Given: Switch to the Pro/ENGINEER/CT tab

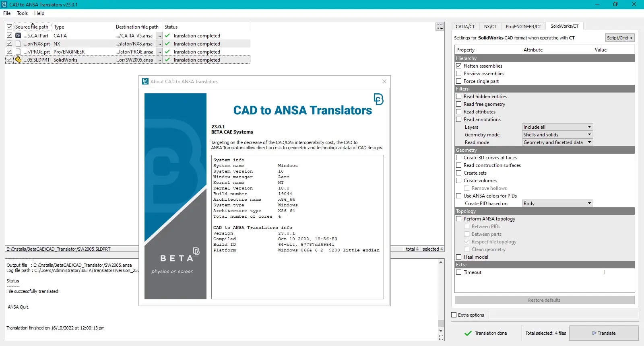Looking at the screenshot, I should 523,27.
